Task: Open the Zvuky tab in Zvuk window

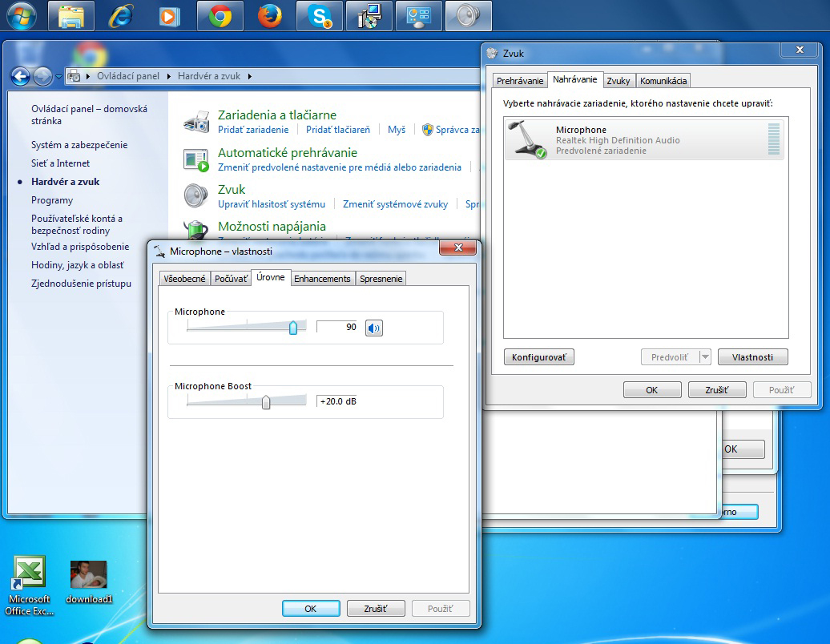Action: 618,81
